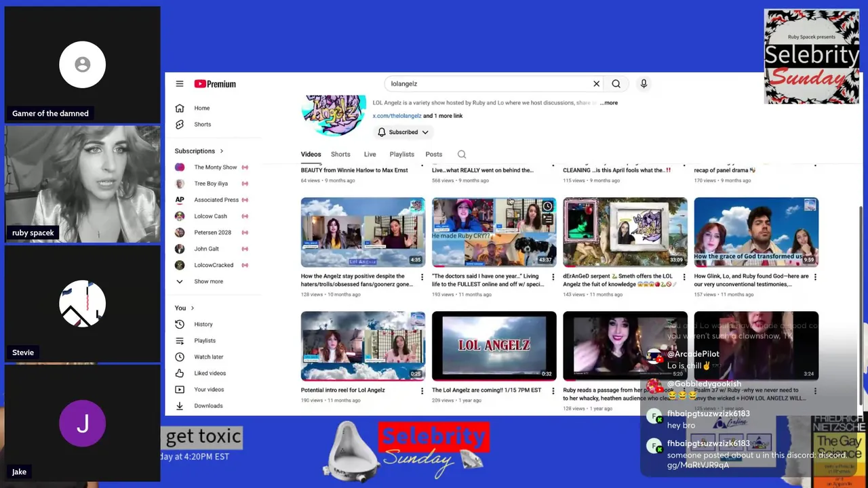Switch to the Posts tab
The image size is (868, 488).
(x=434, y=155)
